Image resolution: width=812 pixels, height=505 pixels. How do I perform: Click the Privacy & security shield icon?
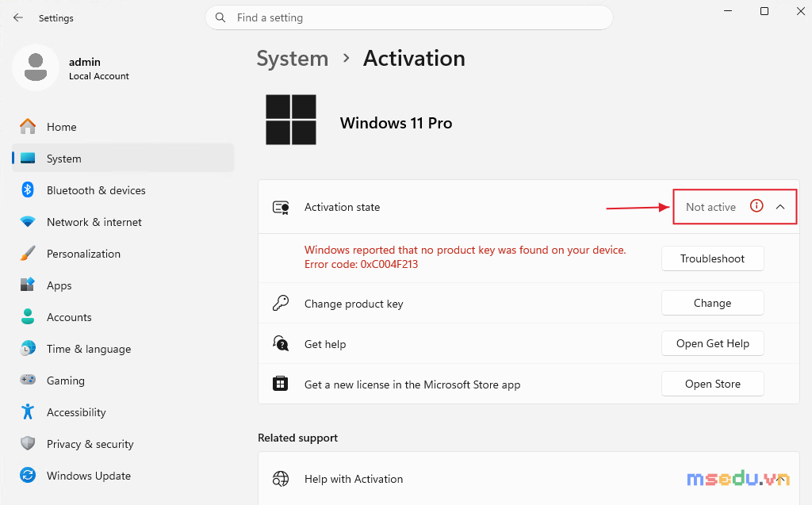click(28, 443)
